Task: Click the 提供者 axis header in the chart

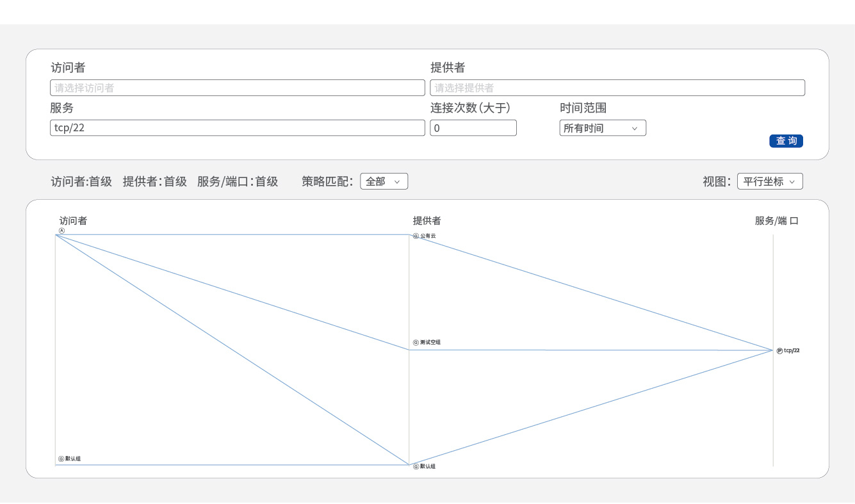Action: pos(427,221)
